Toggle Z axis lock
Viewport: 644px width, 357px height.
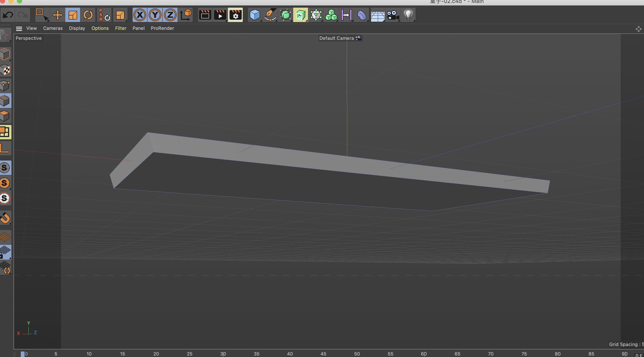click(170, 15)
